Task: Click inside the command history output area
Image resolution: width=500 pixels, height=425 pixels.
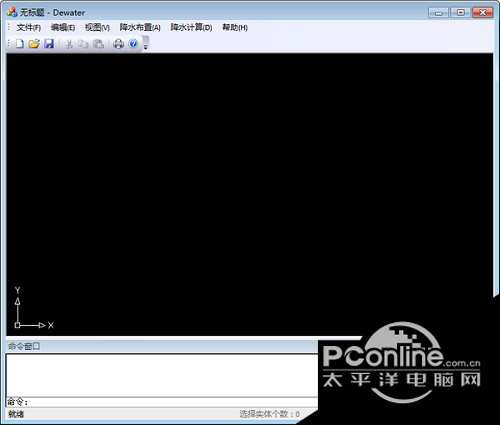Action: pyautogui.click(x=162, y=376)
